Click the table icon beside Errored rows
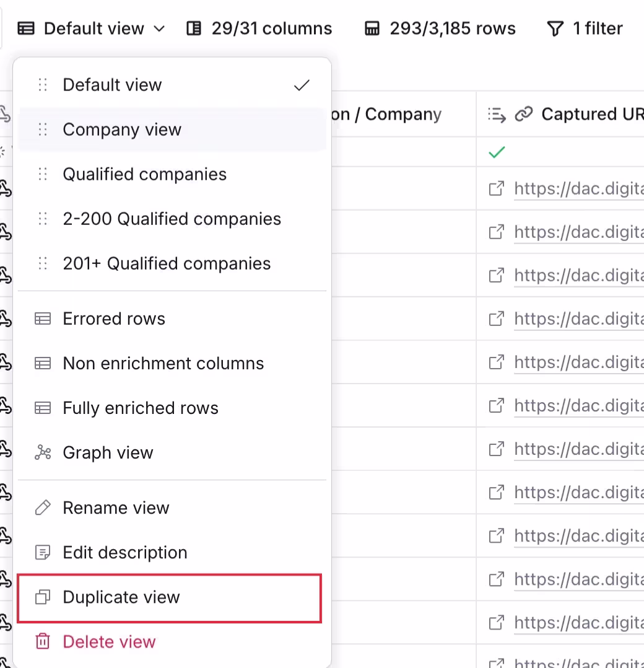The width and height of the screenshot is (644, 668). click(x=43, y=319)
